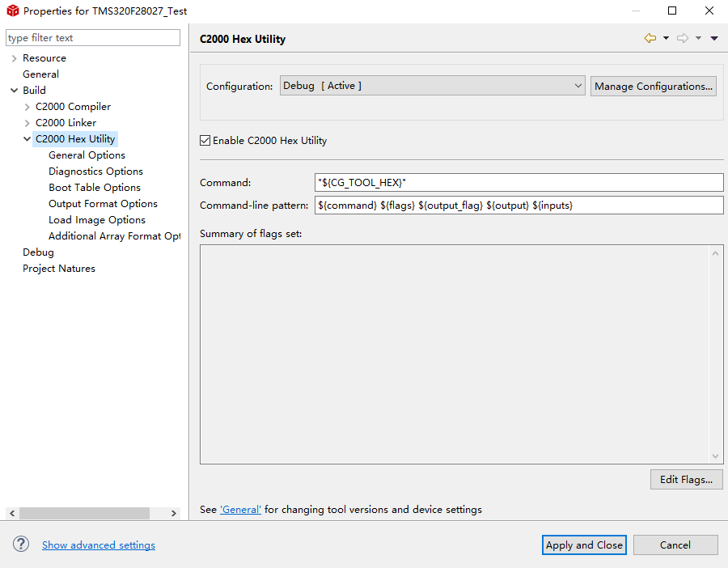Expand the C2000 Linker node

click(27, 123)
